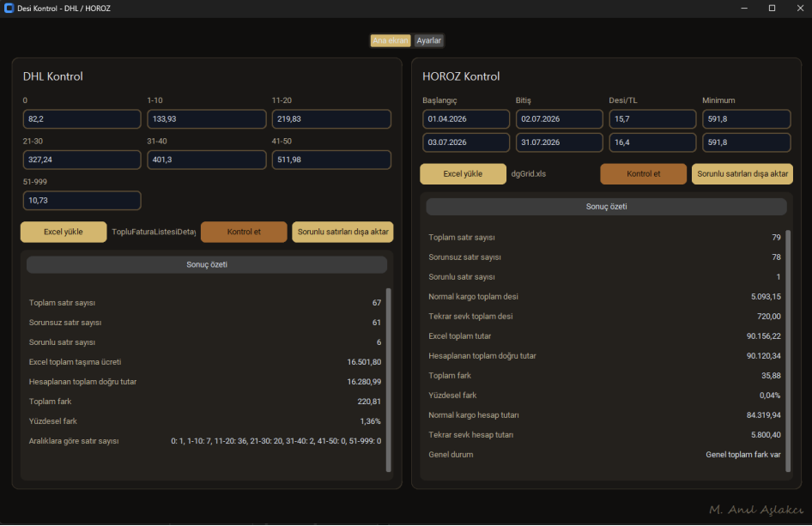This screenshot has width=812, height=526.
Task: Click the loaded file name dgGrid.xls
Action: [x=529, y=174]
